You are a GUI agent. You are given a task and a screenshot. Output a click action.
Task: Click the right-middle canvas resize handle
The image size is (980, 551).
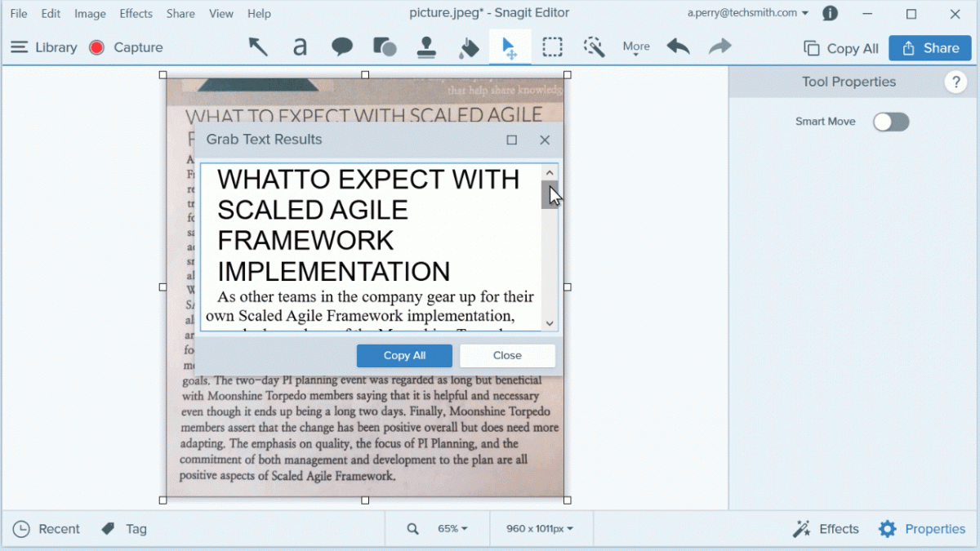[x=568, y=287]
